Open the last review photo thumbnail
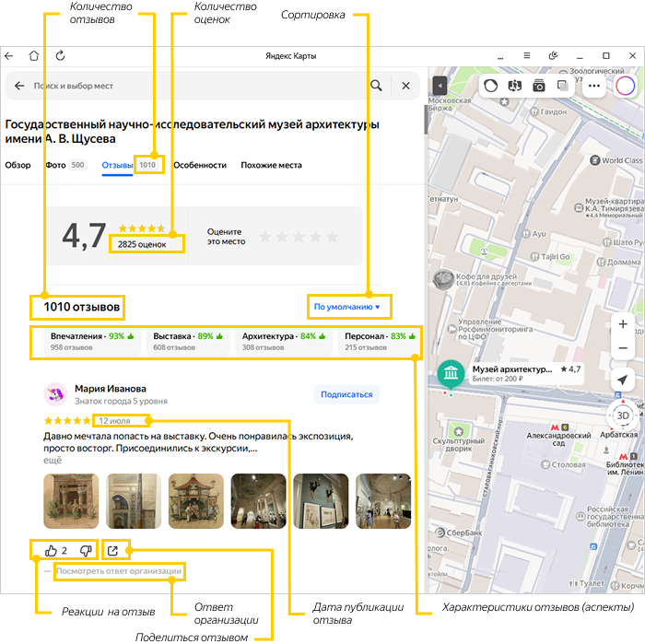The image size is (645, 644). 383,501
